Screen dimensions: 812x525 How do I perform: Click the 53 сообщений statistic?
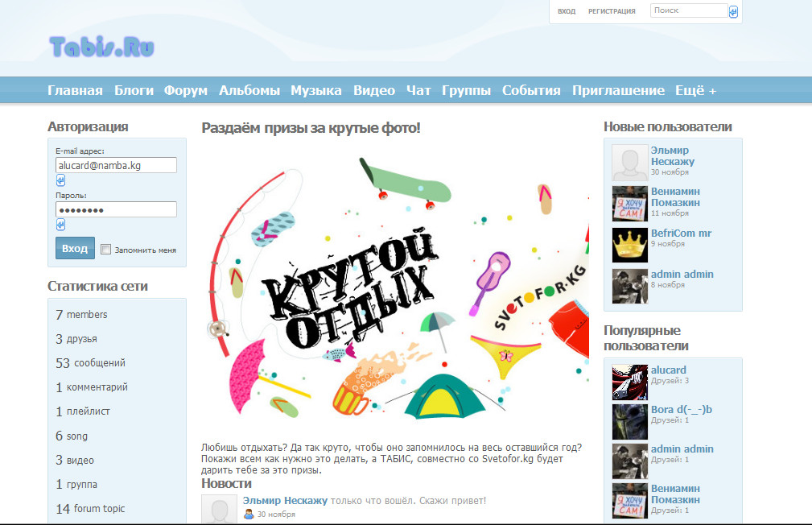click(x=90, y=363)
